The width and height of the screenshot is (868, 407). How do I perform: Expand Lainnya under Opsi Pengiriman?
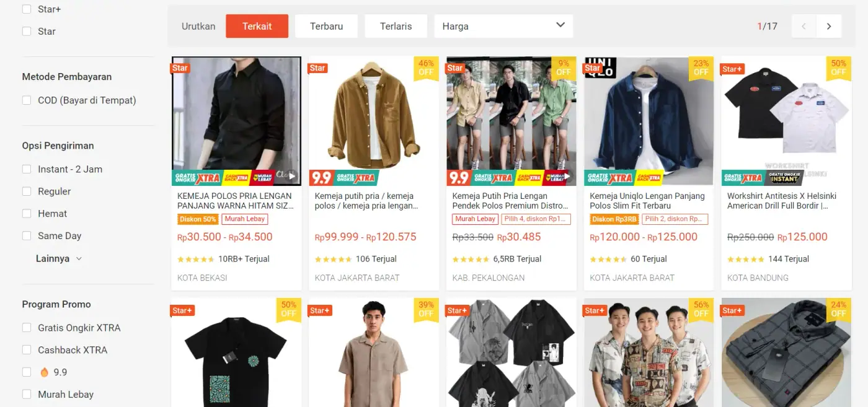[x=59, y=258]
